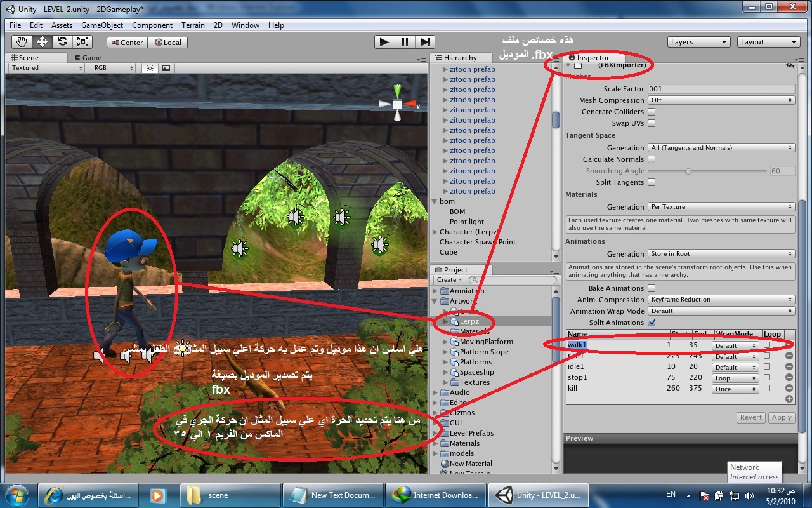Enable Loop for stop1 clip
Screen dimensions: 812x508
click(x=767, y=378)
